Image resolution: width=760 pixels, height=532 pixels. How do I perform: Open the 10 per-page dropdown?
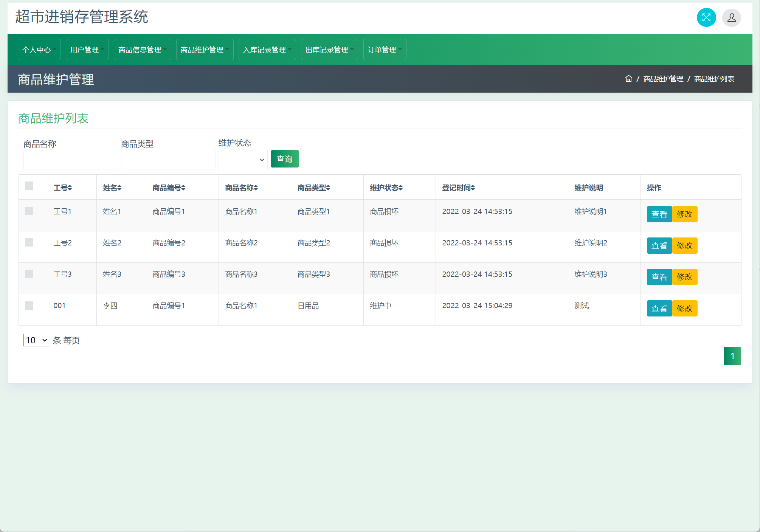click(x=36, y=340)
